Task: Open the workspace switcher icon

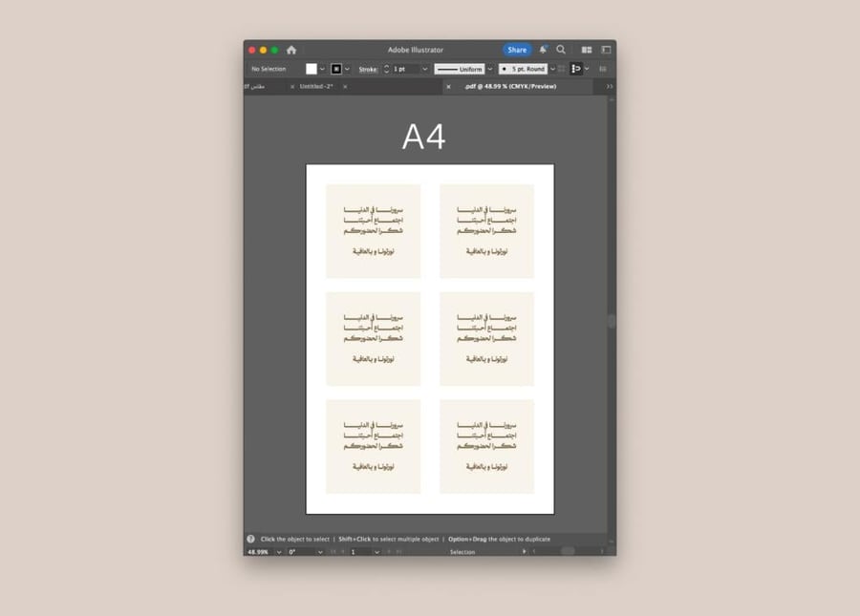Action: pyautogui.click(x=606, y=50)
